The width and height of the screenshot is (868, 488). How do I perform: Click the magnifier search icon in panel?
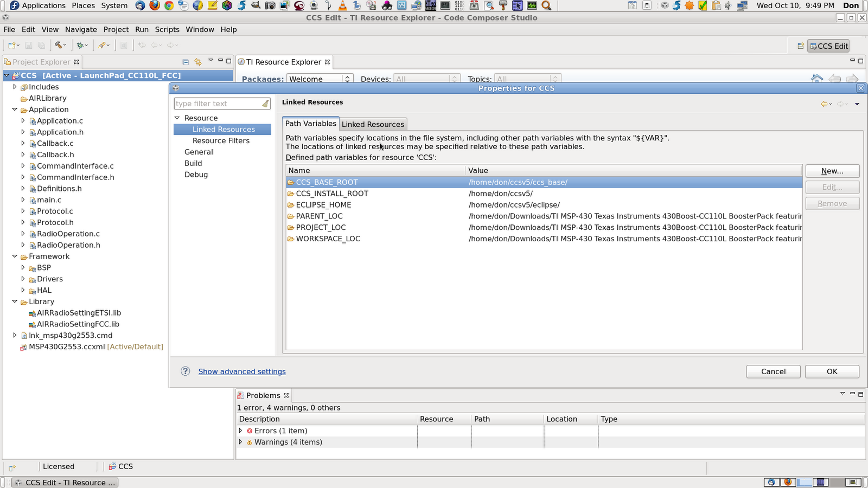tap(546, 5)
